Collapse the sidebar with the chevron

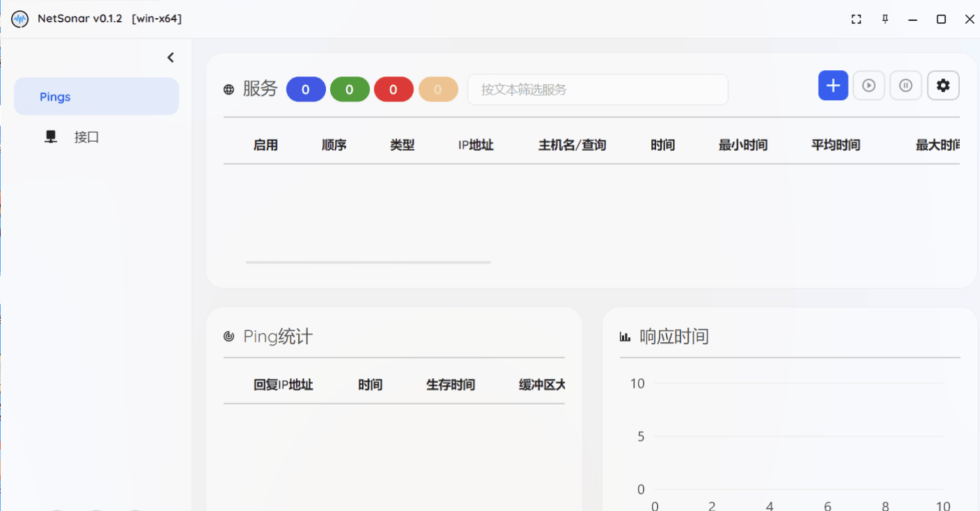[170, 57]
